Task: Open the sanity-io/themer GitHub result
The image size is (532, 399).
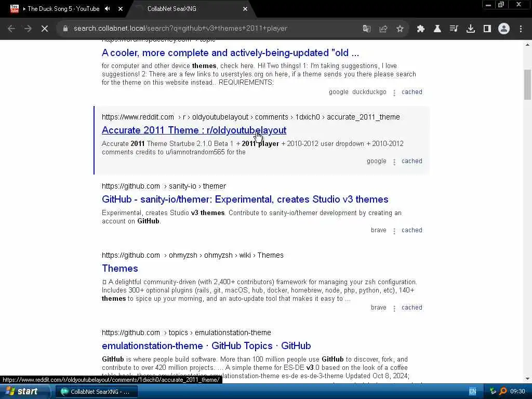Action: [x=245, y=199]
